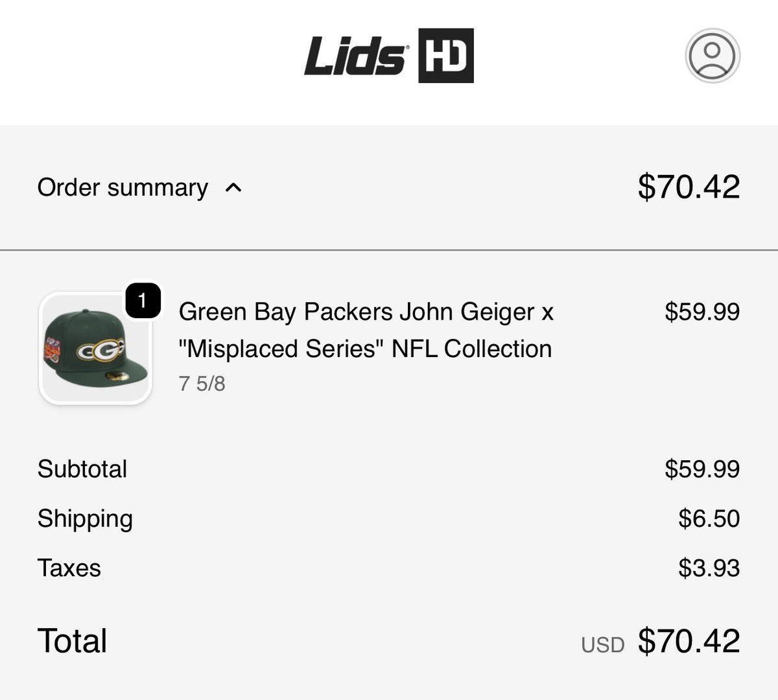
Task: Click the USD currency label
Action: pos(602,644)
